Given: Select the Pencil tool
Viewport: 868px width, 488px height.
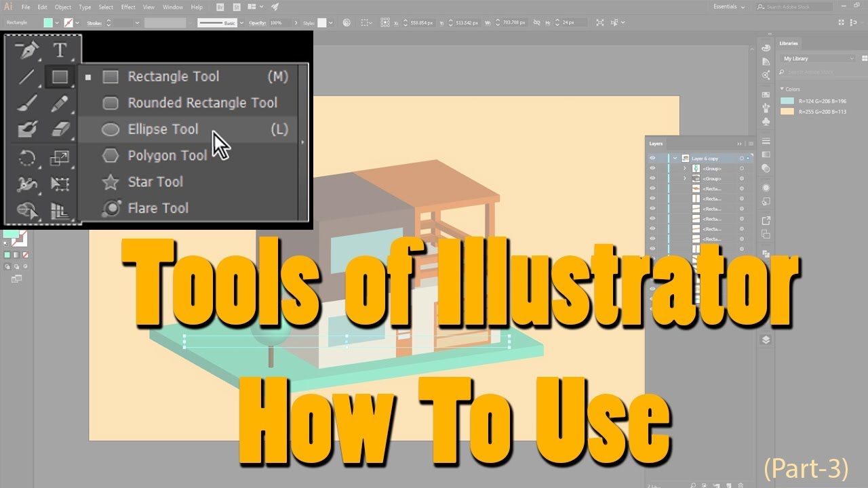Looking at the screenshot, I should [60, 103].
